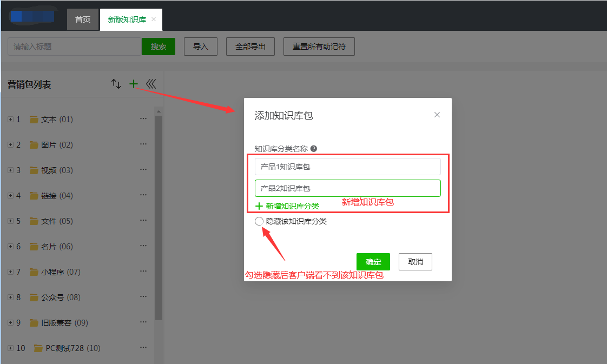The width and height of the screenshot is (607, 364).
Task: Open the more options dots for 文本 (01)
Action: click(143, 119)
